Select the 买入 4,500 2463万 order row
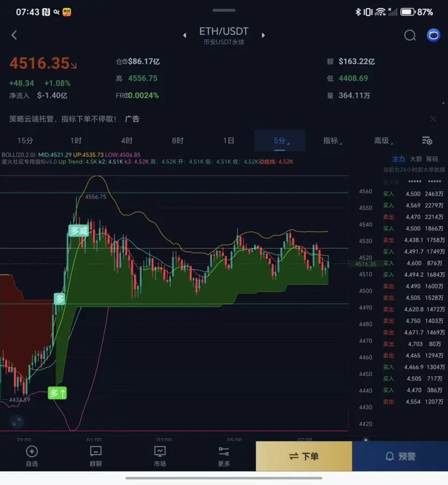 413,194
